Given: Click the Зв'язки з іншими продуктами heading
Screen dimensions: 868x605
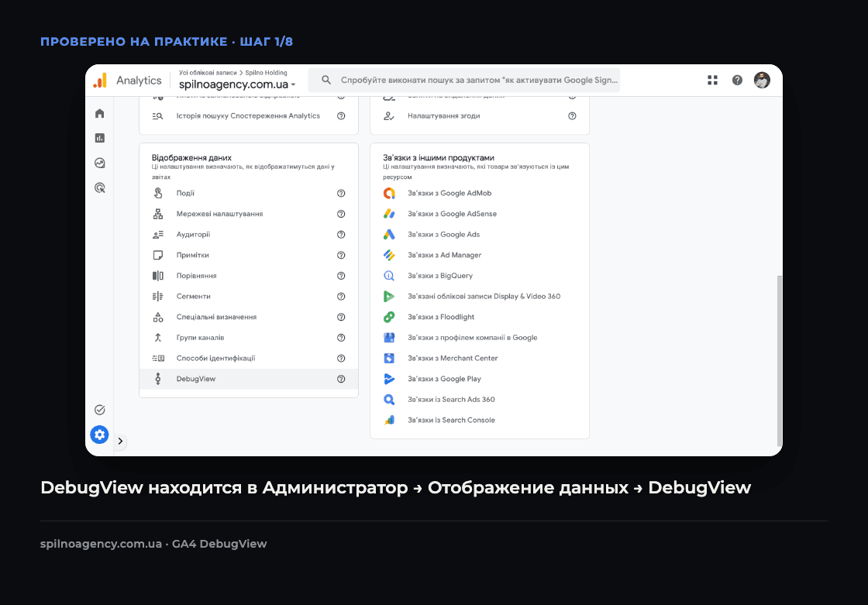Looking at the screenshot, I should pos(439,158).
